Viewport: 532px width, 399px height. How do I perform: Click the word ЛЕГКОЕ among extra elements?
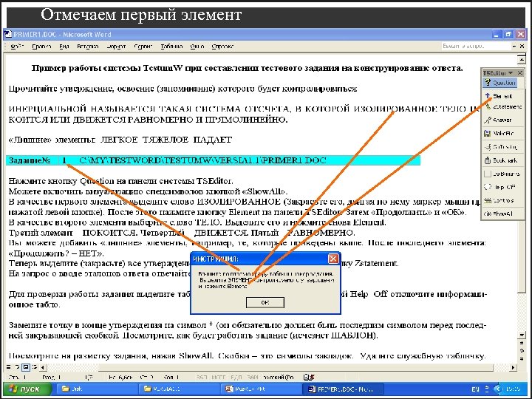[x=119, y=140]
